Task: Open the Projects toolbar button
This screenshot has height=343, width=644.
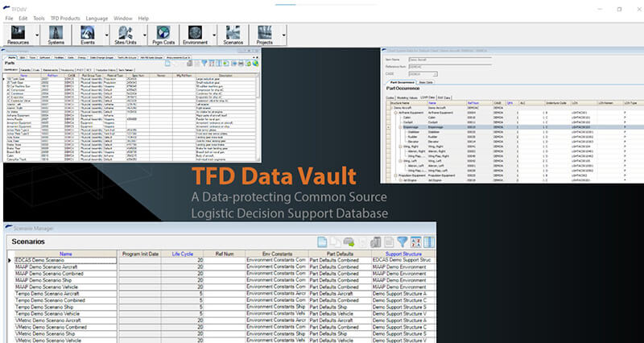Action: [x=265, y=35]
